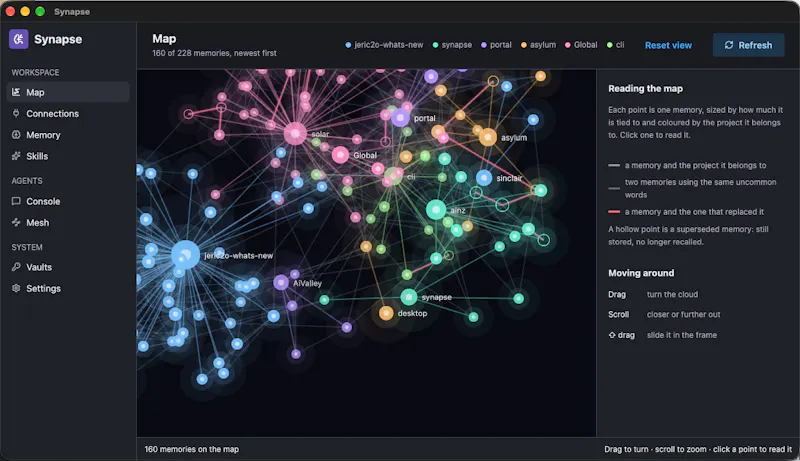Click 'a memory and the one that replaced it'

point(694,212)
